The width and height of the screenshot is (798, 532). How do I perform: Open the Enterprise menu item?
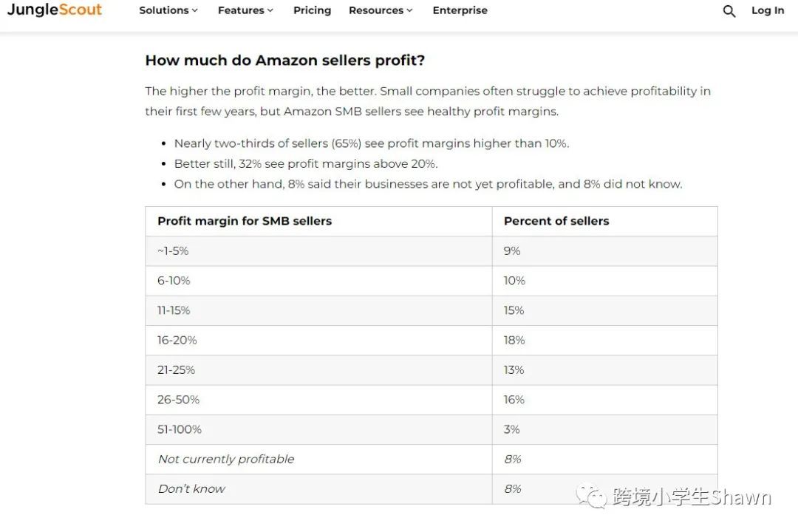[x=460, y=10]
